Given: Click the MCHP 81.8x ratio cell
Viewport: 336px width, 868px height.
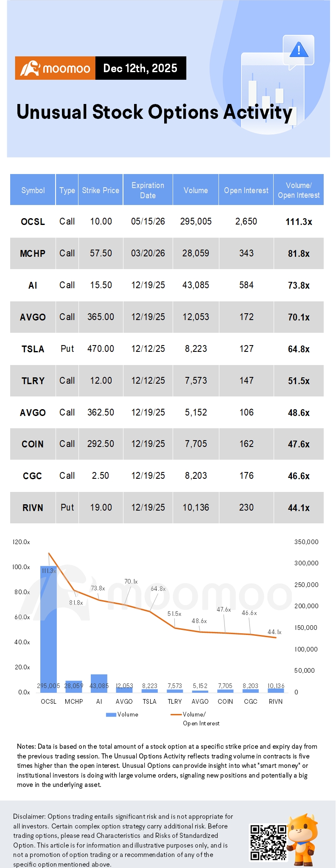Looking at the screenshot, I should click(x=299, y=253).
